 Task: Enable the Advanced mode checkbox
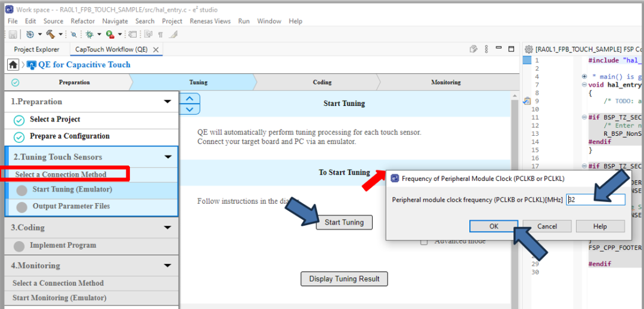425,242
